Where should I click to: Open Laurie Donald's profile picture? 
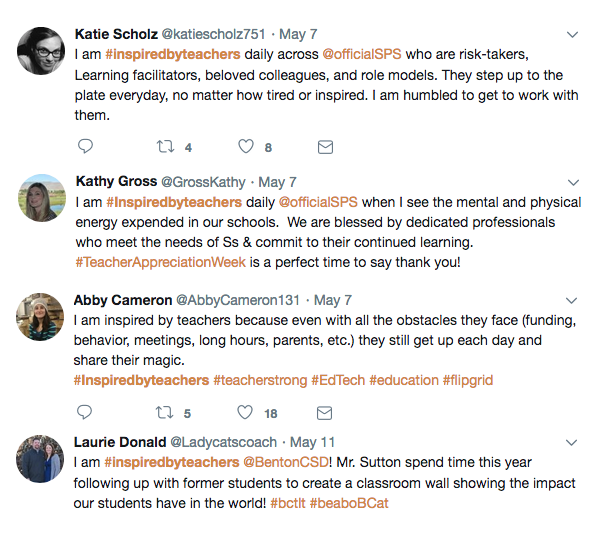coord(40,459)
